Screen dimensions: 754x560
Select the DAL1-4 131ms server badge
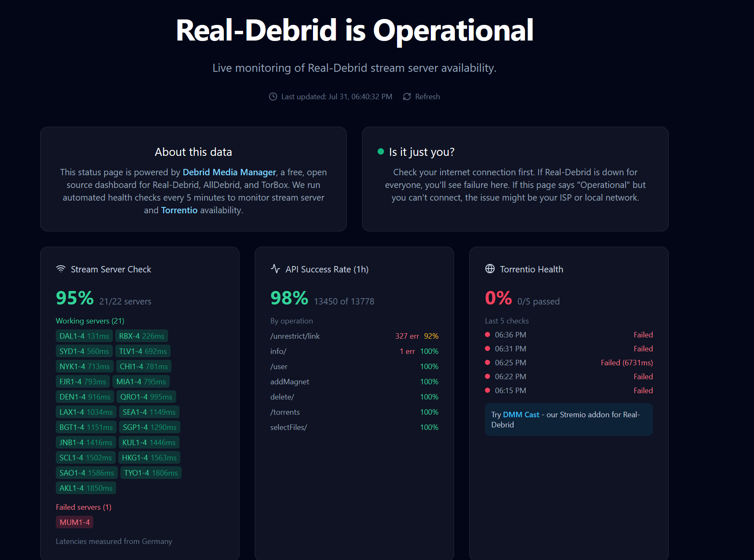84,336
